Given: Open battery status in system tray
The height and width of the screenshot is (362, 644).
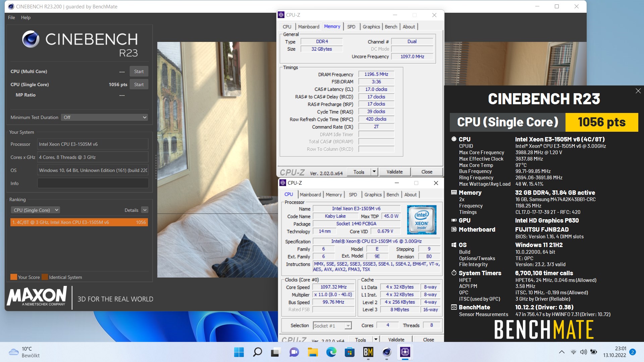Looking at the screenshot, I should [x=594, y=352].
